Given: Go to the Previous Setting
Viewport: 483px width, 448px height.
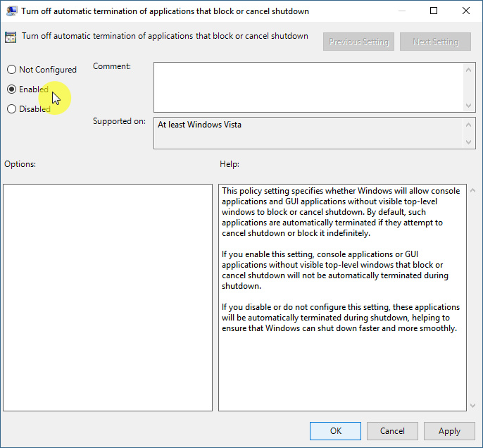Looking at the screenshot, I should pyautogui.click(x=358, y=42).
